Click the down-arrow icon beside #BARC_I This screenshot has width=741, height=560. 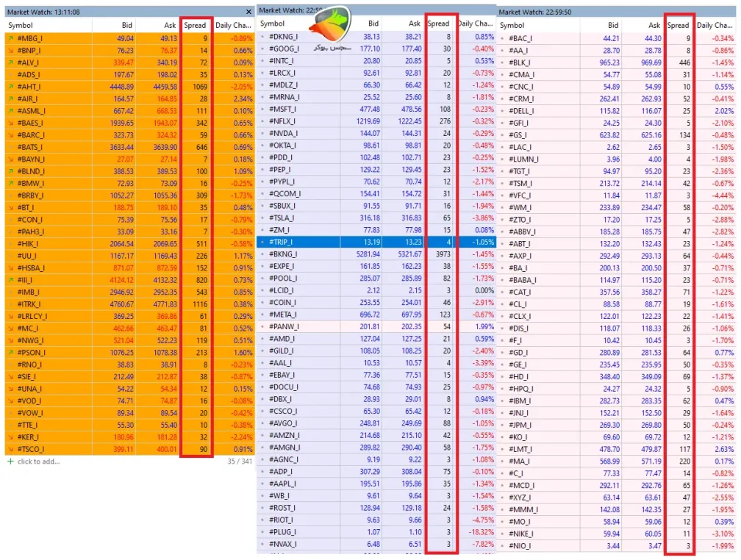10,135
